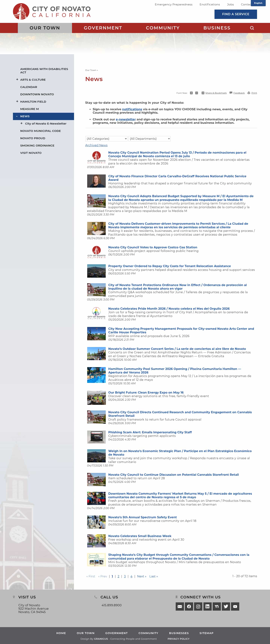Click the Find a Service button
The width and height of the screenshot is (270, 644).
pos(235,14)
